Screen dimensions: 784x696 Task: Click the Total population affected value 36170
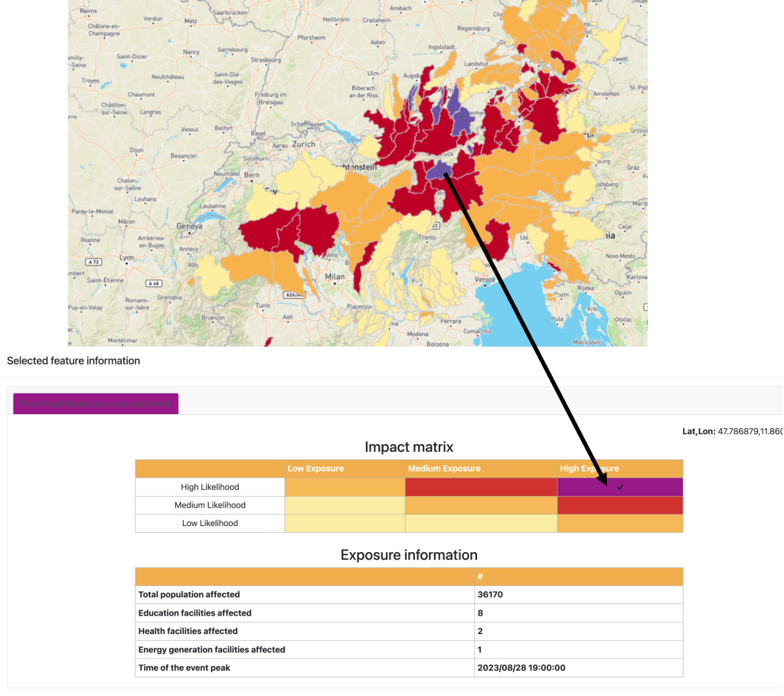pos(490,594)
